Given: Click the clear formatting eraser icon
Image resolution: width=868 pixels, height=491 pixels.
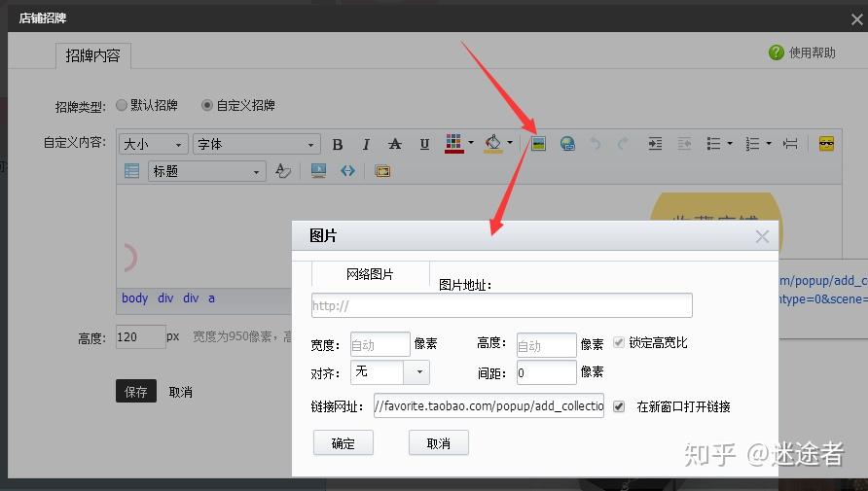Looking at the screenshot, I should 283,171.
